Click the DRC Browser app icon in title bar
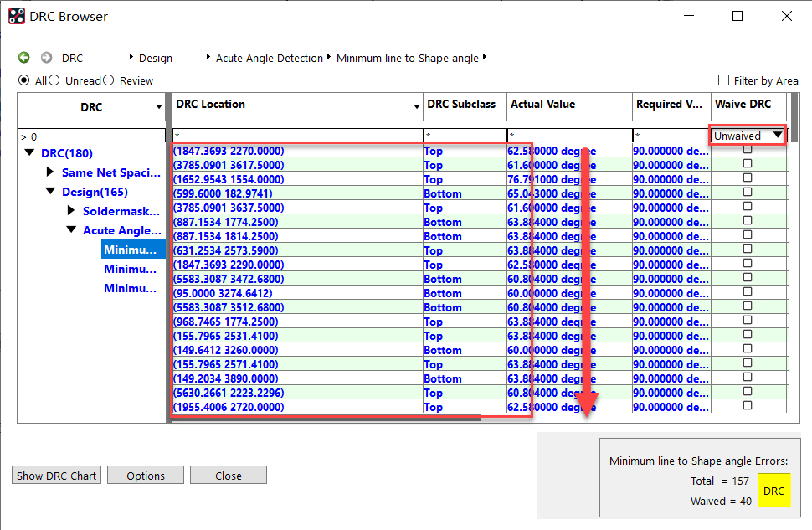This screenshot has width=812, height=530. 17,16
